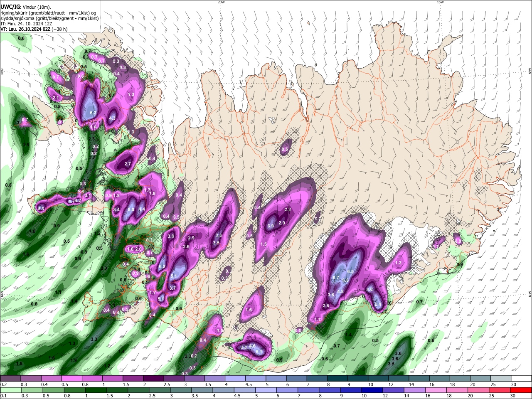Click the 'VT: Lau. 26.10.2024 02Z (+38 h)' text
This screenshot has height=399, width=532.
point(34,29)
